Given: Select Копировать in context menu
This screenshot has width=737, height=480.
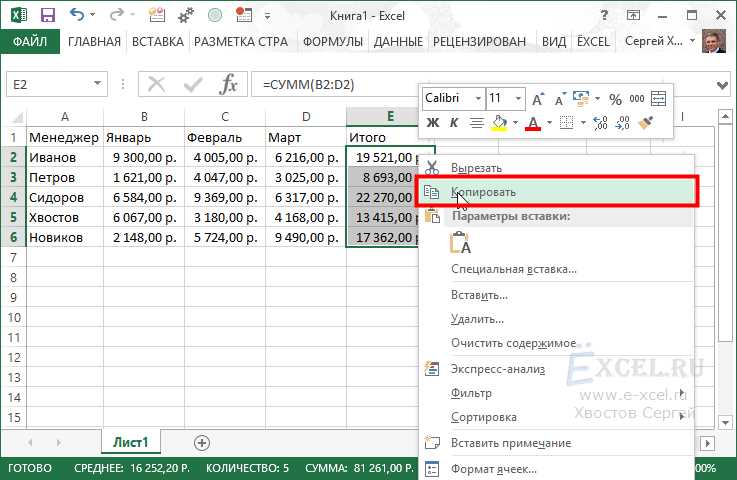Looking at the screenshot, I should (x=557, y=192).
